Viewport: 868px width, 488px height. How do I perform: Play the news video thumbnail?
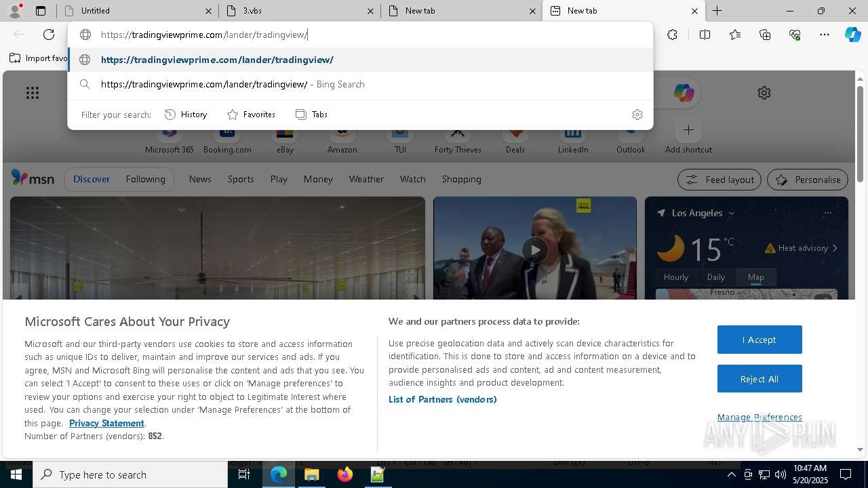535,250
